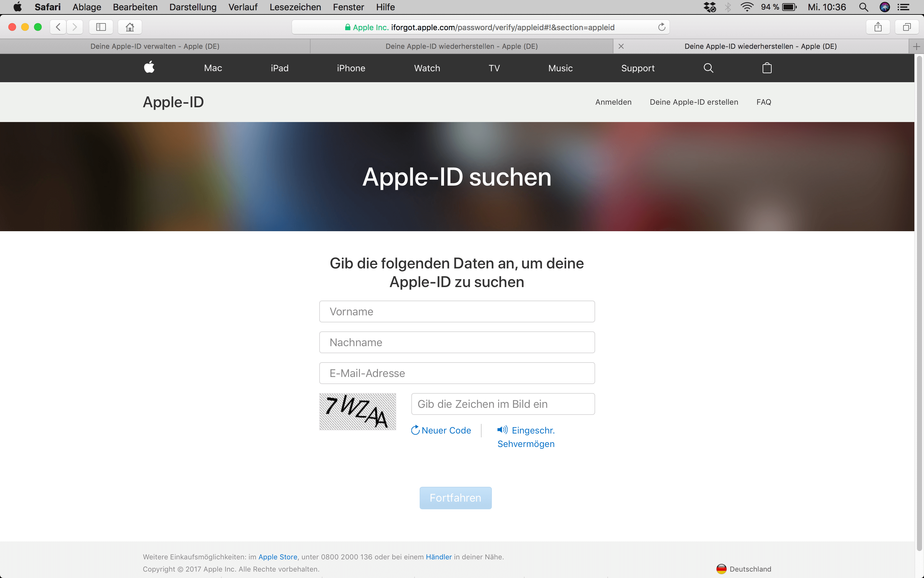Open iPhone in the site navigation
The image size is (924, 578).
(351, 68)
